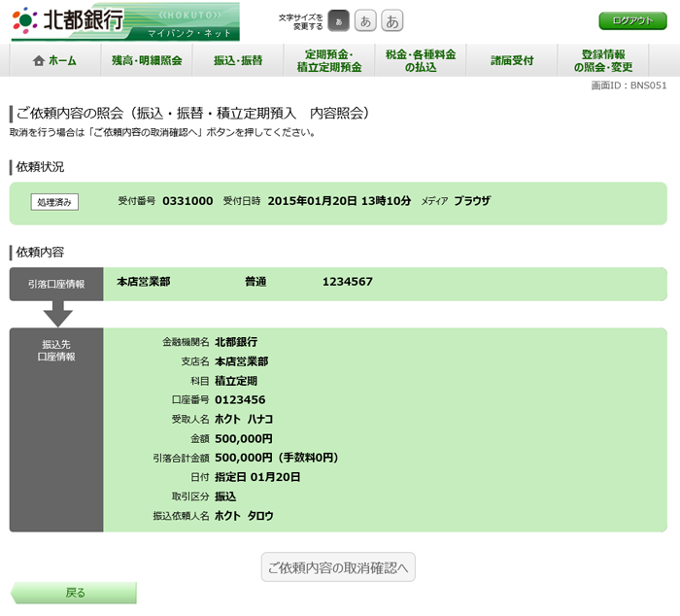Open 登録情報の照会・変更 menu
The width and height of the screenshot is (680, 616).
coord(603,60)
